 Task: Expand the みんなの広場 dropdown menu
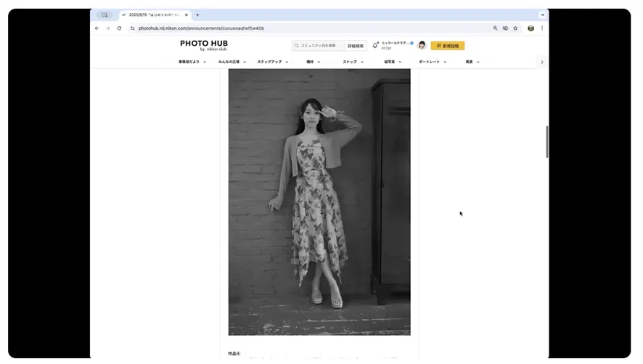(232, 62)
